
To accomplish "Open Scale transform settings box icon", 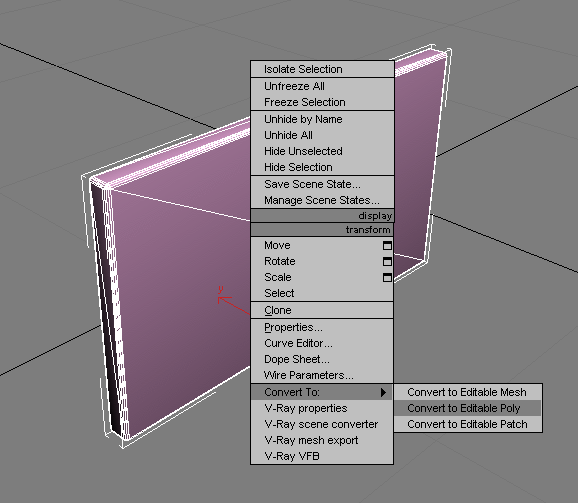I will coord(387,277).
